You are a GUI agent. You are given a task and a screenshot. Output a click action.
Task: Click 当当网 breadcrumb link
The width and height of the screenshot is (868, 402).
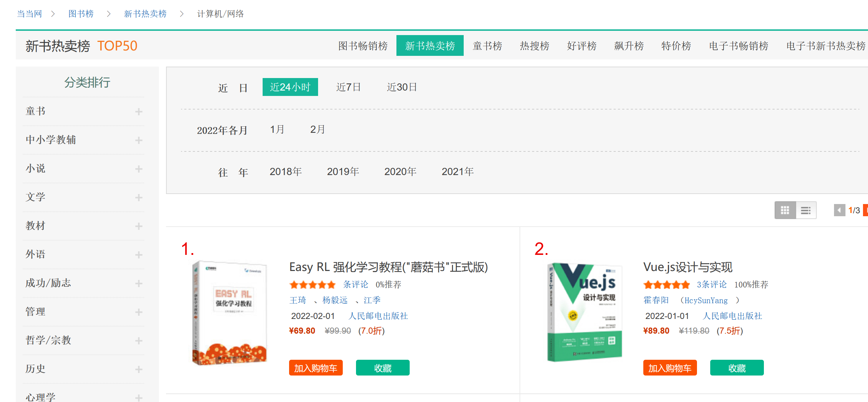[x=29, y=14]
